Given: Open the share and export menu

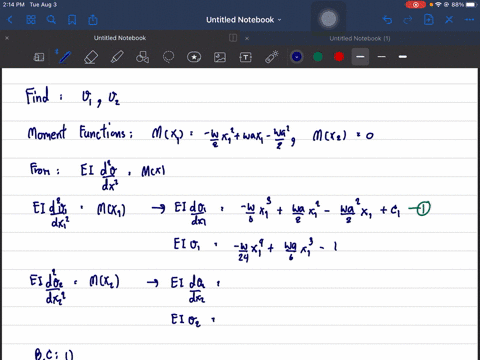Looking at the screenshot, I should coord(93,20).
